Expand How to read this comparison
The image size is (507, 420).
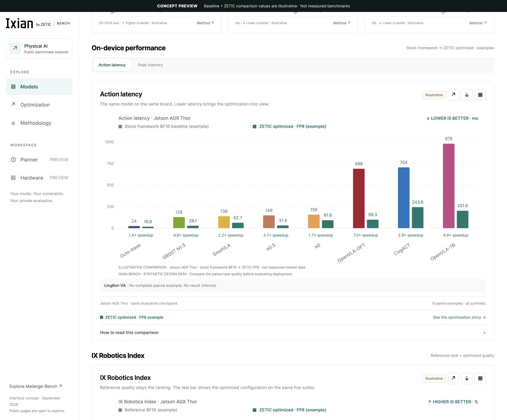point(293,332)
